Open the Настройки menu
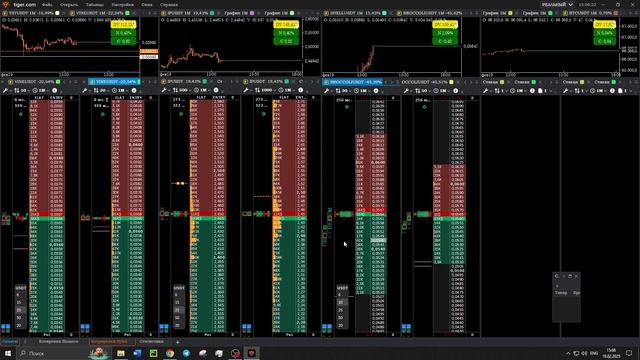This screenshot has width=640, height=360. click(122, 4)
